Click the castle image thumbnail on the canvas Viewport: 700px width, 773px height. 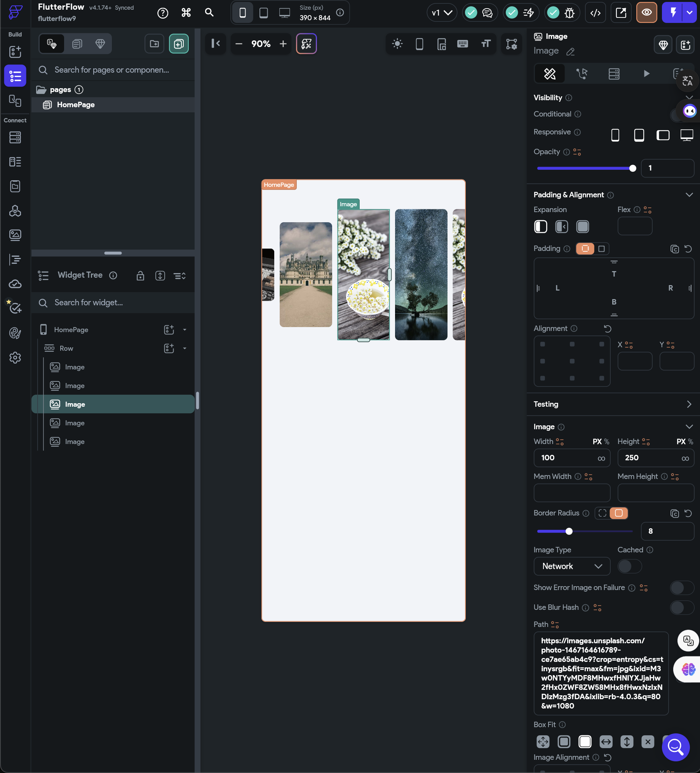pyautogui.click(x=306, y=275)
